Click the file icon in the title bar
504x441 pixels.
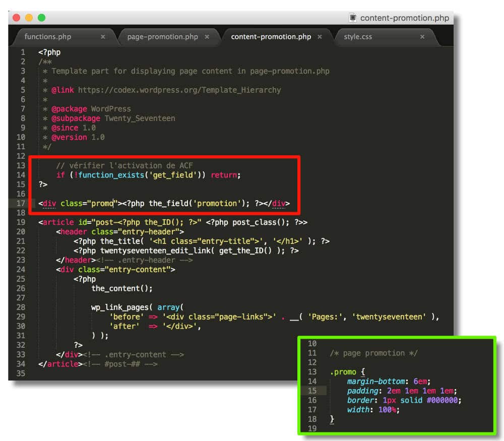pyautogui.click(x=353, y=18)
